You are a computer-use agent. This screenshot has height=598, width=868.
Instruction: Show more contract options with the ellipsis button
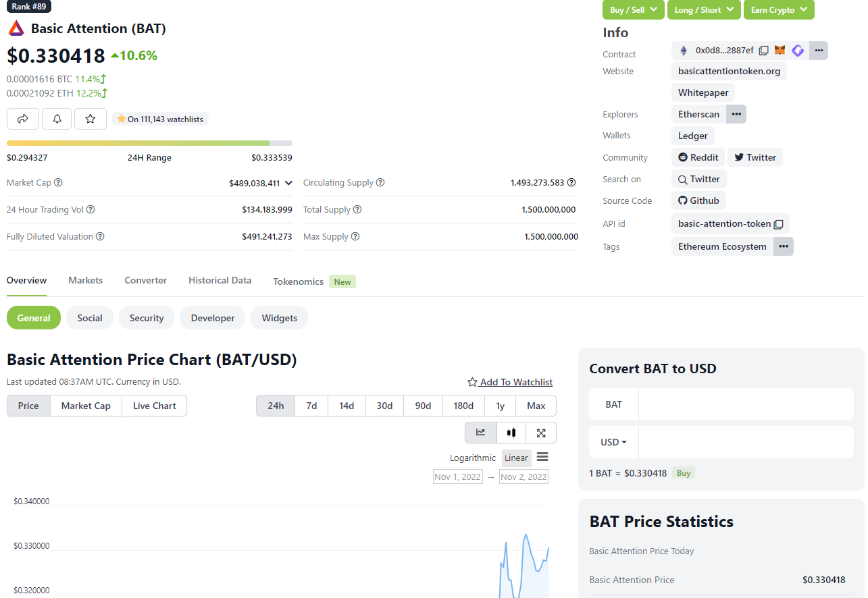(x=819, y=51)
